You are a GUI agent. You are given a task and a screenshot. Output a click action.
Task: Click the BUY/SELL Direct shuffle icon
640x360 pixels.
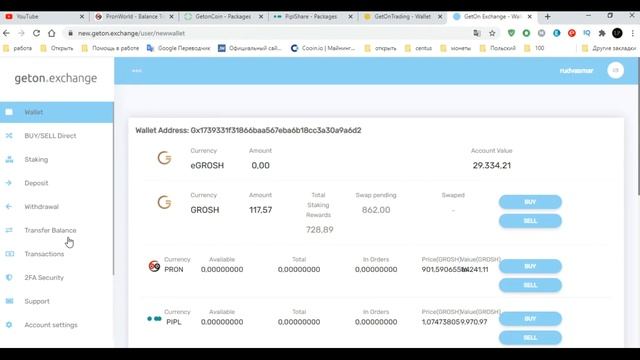click(x=9, y=136)
